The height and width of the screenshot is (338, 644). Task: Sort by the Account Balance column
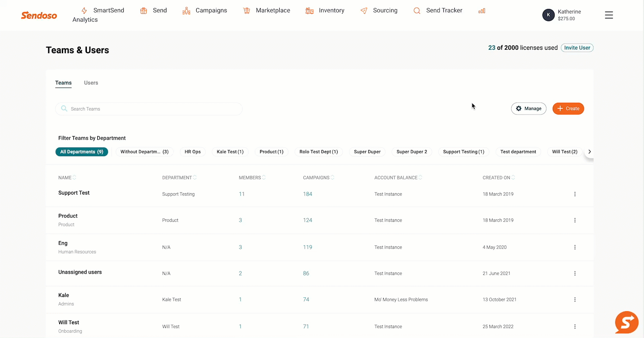pos(399,178)
